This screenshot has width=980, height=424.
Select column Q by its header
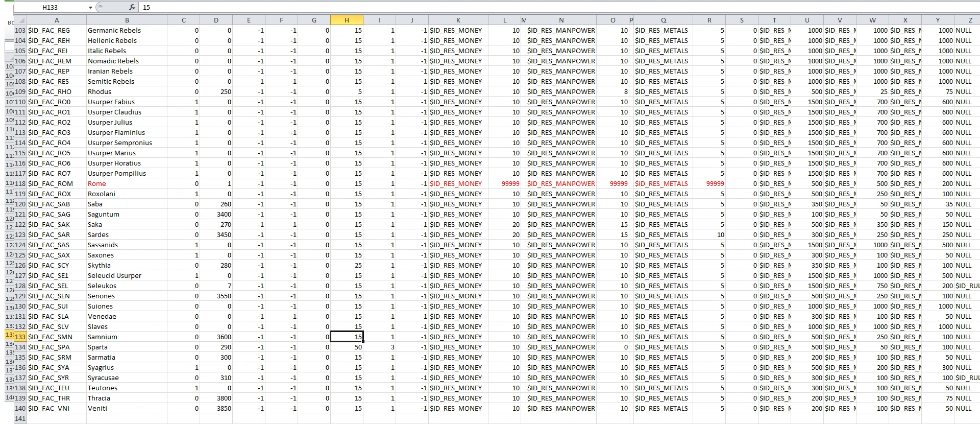tap(663, 20)
